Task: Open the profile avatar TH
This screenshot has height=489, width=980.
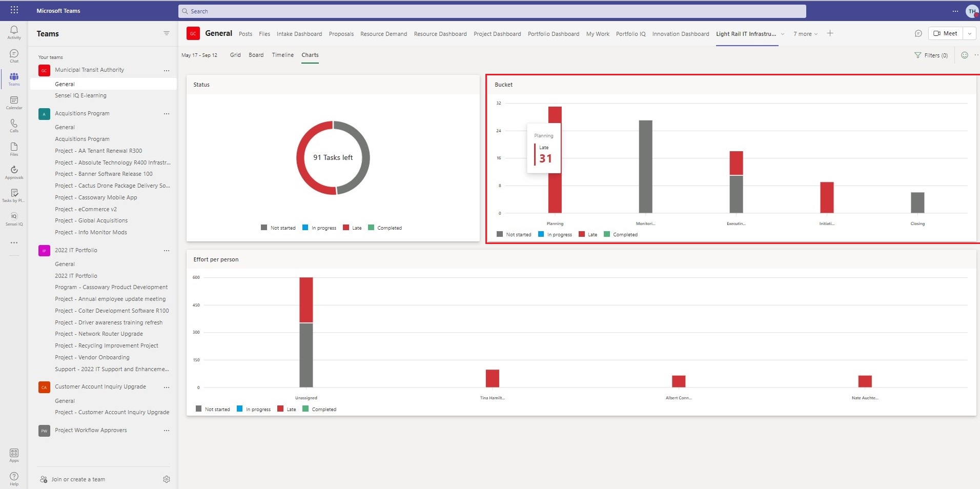Action: 972,11
